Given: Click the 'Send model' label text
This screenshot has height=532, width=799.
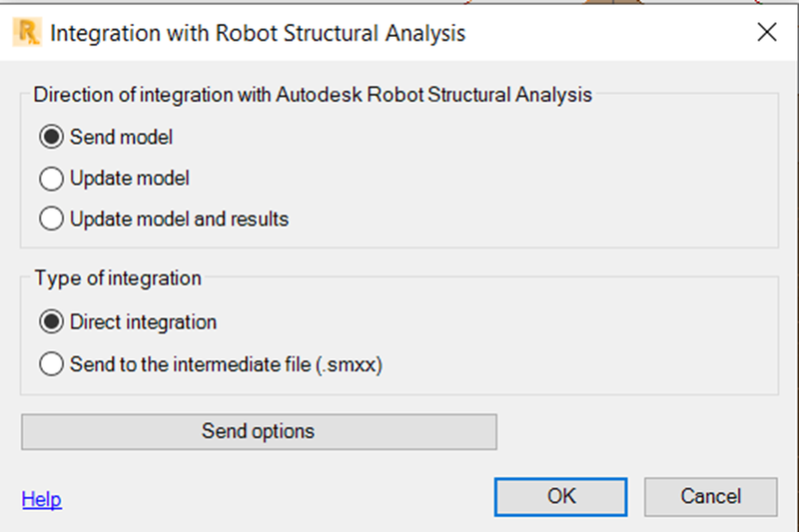Looking at the screenshot, I should pos(121,137).
